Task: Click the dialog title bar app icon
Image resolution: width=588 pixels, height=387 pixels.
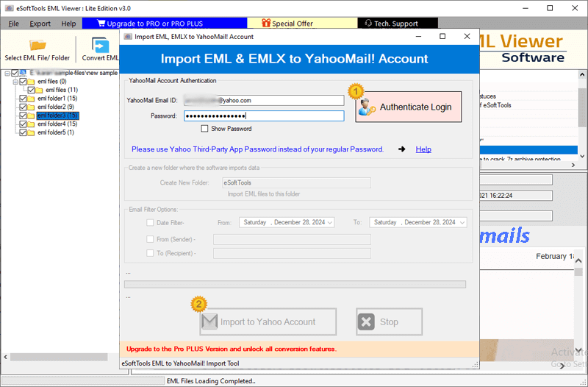Action: 128,36
